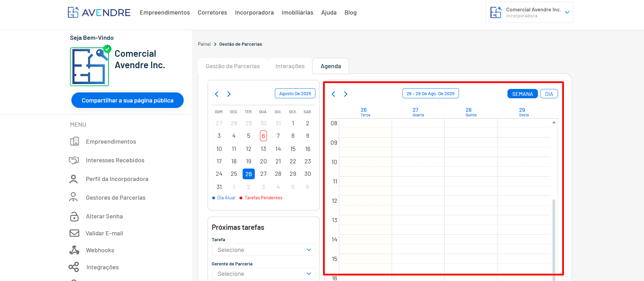This screenshot has width=644, height=281.
Task: Open Webhooks sidebar link
Action: tap(100, 250)
